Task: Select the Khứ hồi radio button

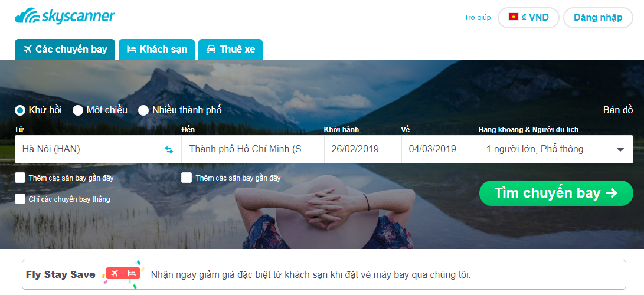Action: click(20, 110)
